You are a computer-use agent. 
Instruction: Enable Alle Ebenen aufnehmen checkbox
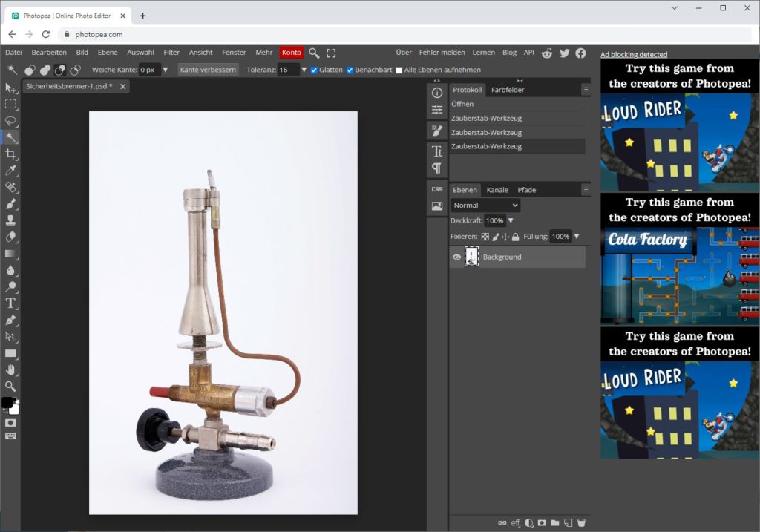click(399, 70)
